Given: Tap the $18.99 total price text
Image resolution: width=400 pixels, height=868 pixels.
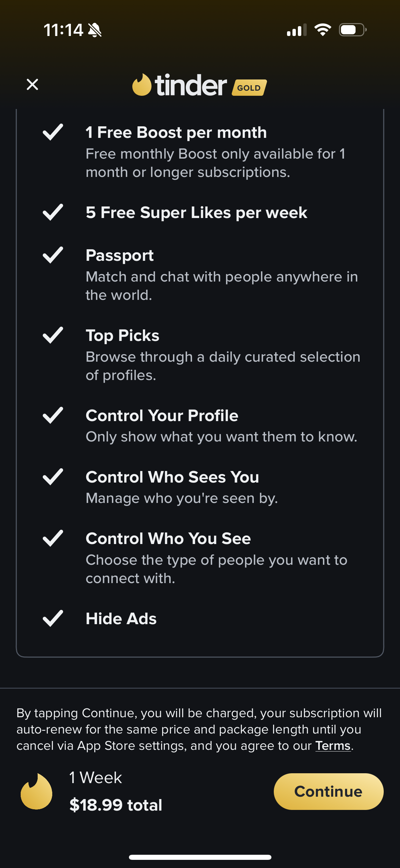Looking at the screenshot, I should point(116,805).
